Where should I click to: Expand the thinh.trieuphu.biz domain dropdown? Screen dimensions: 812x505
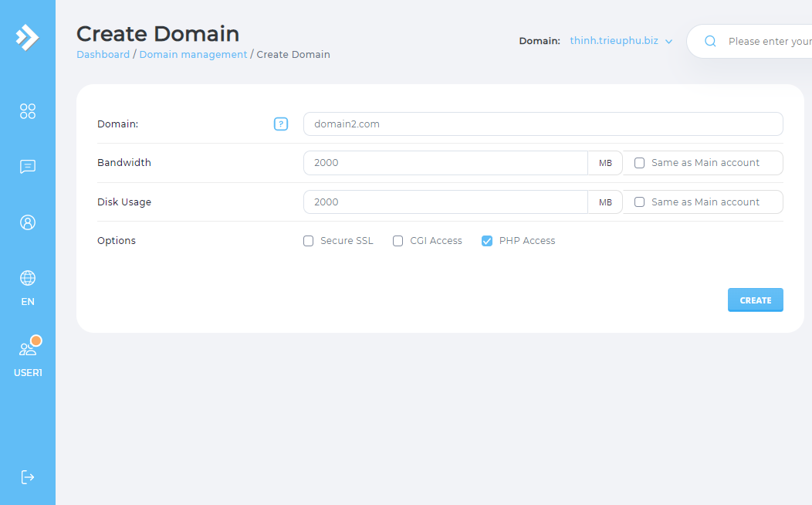tap(621, 41)
